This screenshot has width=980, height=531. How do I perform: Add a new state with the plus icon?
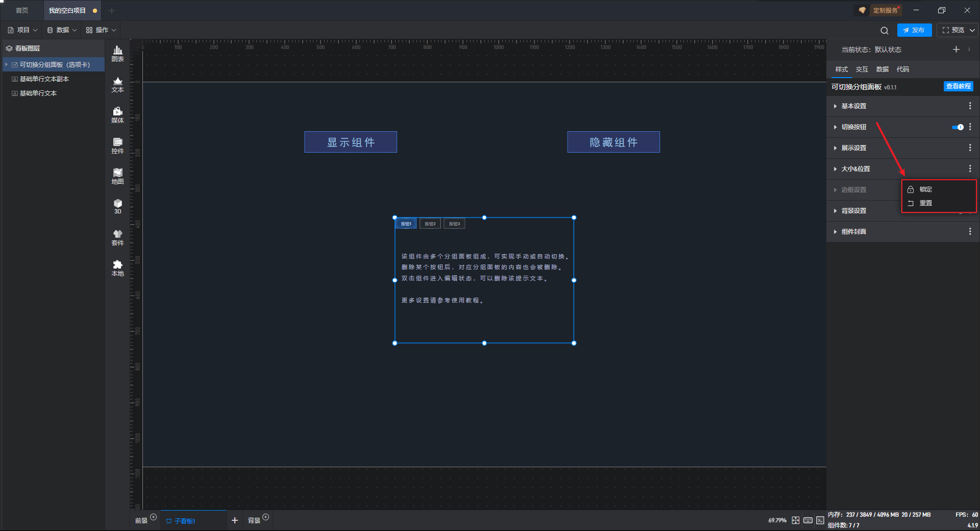(x=956, y=50)
